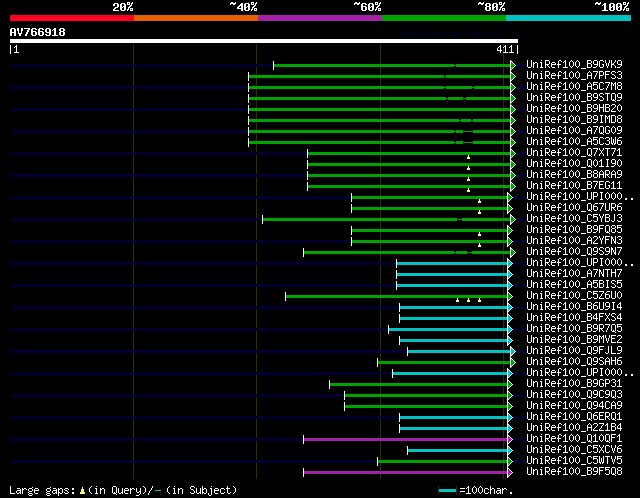
Task: Click the UniRef100_C5WTV5 label
Action: click(574, 461)
